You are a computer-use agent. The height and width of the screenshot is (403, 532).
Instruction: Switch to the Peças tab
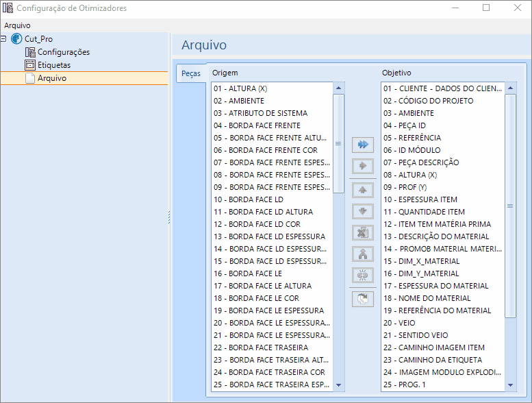click(191, 74)
